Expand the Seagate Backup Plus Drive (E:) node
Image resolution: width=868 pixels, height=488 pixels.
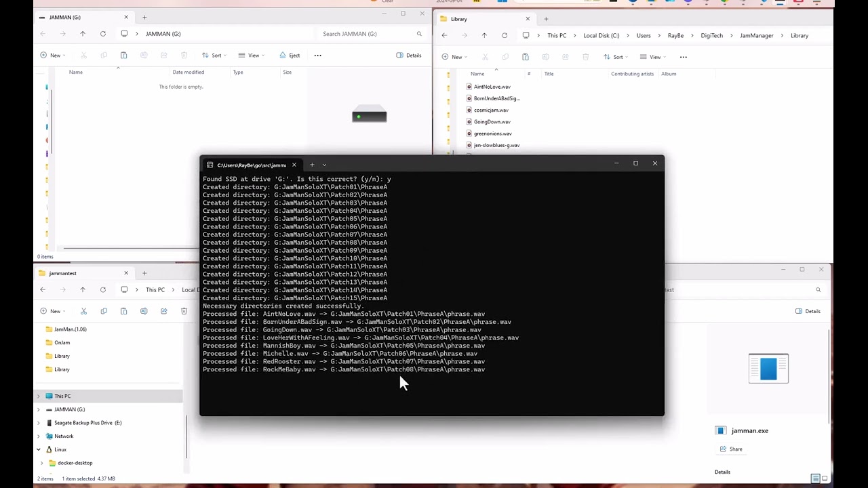(39, 423)
